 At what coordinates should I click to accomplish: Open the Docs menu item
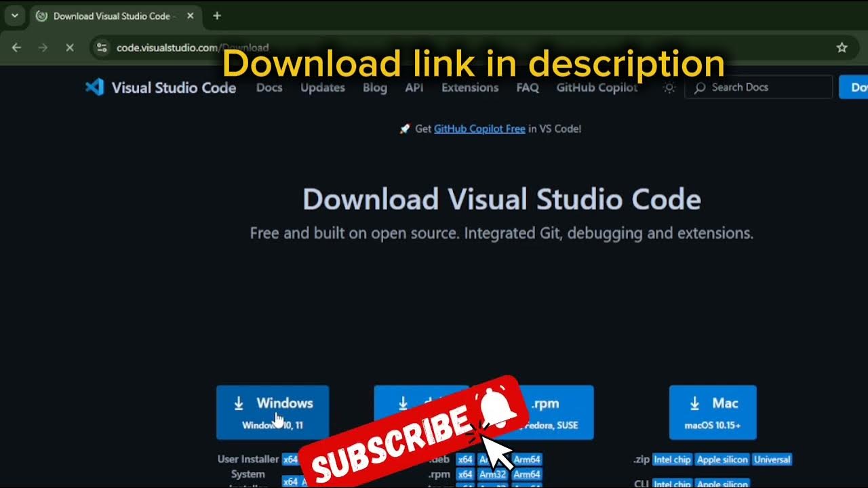tap(269, 87)
